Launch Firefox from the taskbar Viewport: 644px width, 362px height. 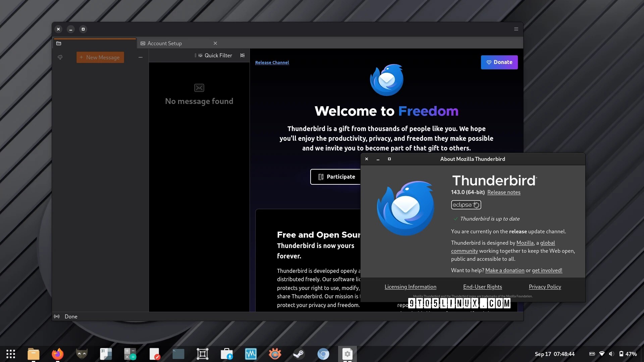coord(57,354)
